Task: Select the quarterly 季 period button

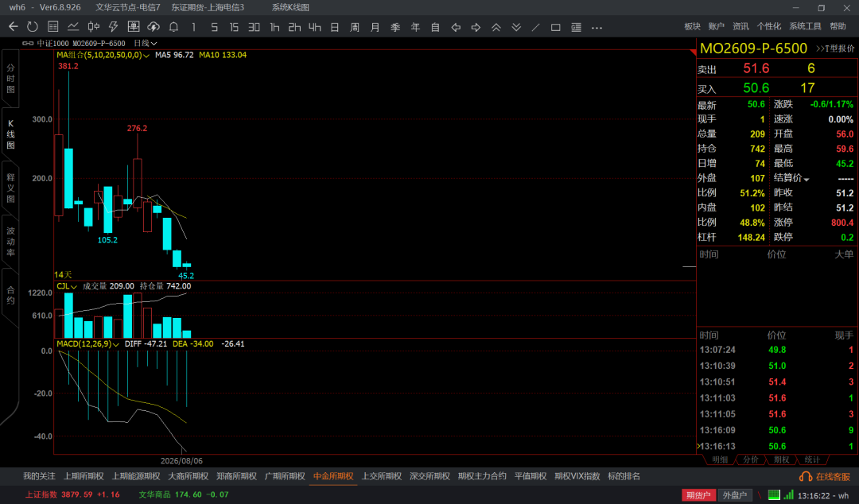Action: (x=395, y=27)
